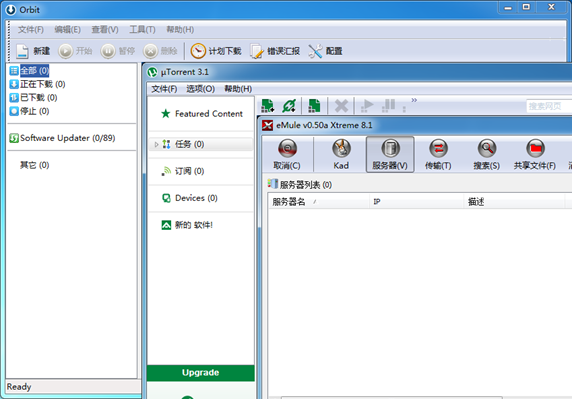Select 订阅 (0) feeds in µTorrent
The width and height of the screenshot is (572, 399).
coord(189,171)
